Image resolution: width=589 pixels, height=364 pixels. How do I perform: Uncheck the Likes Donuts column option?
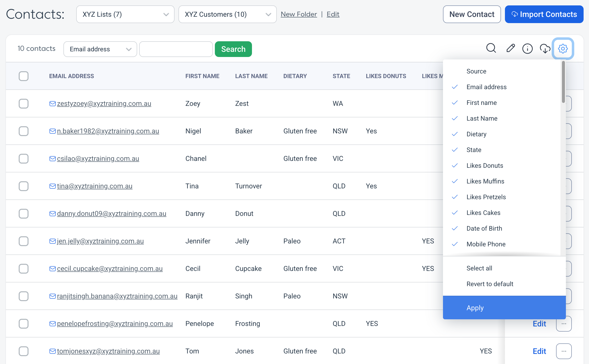click(x=501, y=166)
